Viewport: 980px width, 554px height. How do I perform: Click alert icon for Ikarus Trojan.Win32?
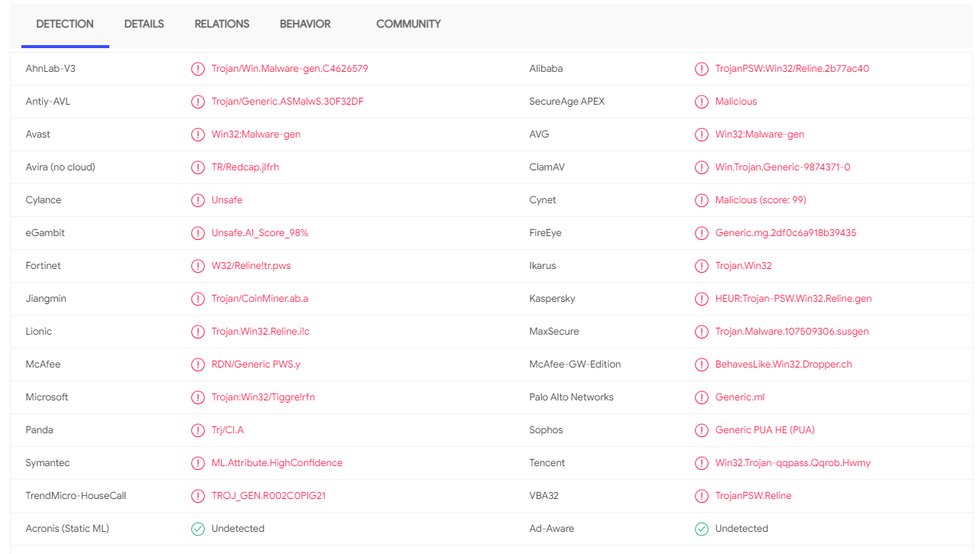(702, 266)
